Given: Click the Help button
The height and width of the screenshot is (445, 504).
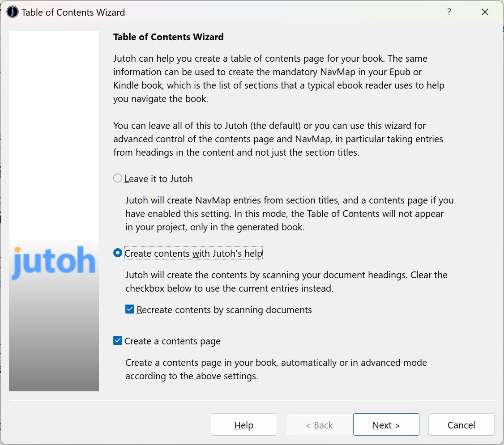Looking at the screenshot, I should point(243,424).
